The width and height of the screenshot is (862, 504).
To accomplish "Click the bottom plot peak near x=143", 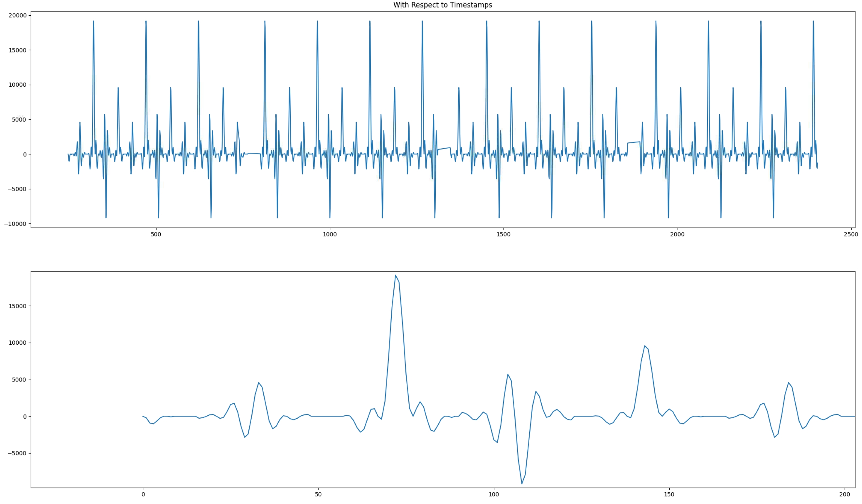I will [x=644, y=346].
